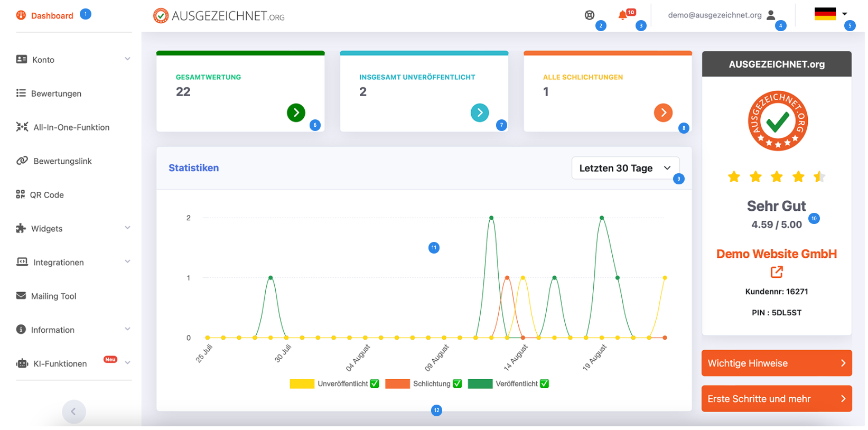This screenshot has height=430, width=868.
Task: Click the external link icon under Demo Website GmbH
Action: click(x=777, y=272)
